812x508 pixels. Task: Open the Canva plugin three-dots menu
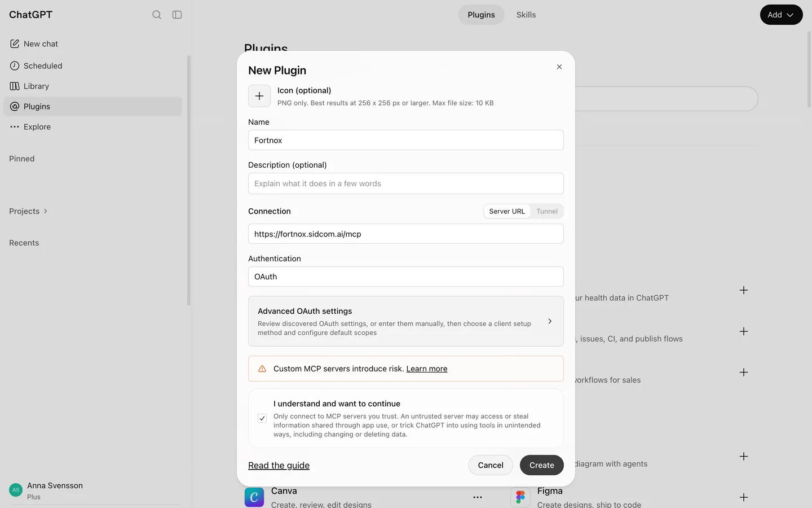coord(478,497)
